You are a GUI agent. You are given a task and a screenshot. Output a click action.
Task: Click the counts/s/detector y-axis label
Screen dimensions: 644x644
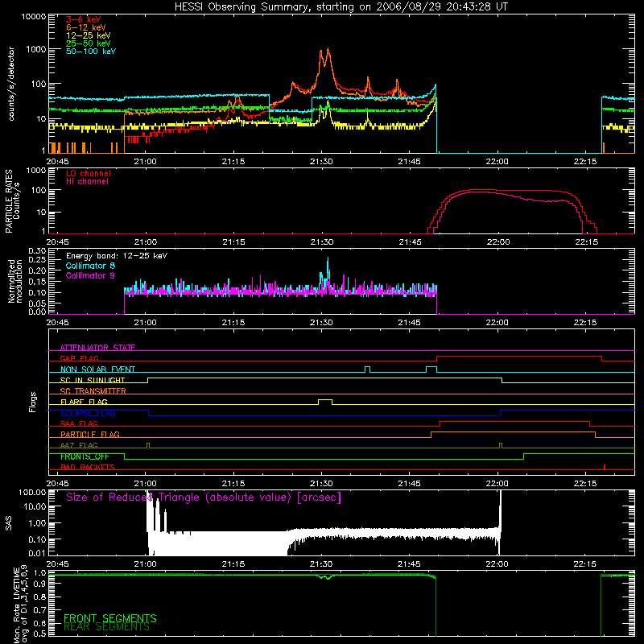(x=11, y=84)
